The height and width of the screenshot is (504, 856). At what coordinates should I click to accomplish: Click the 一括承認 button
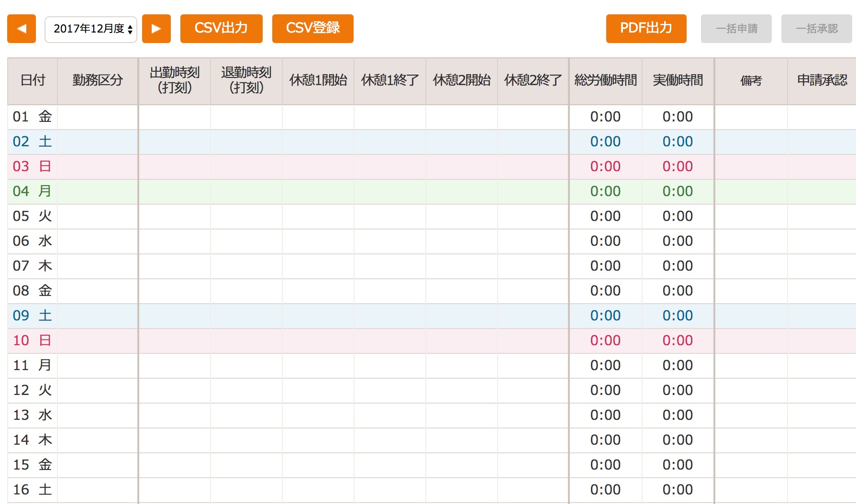[817, 29]
